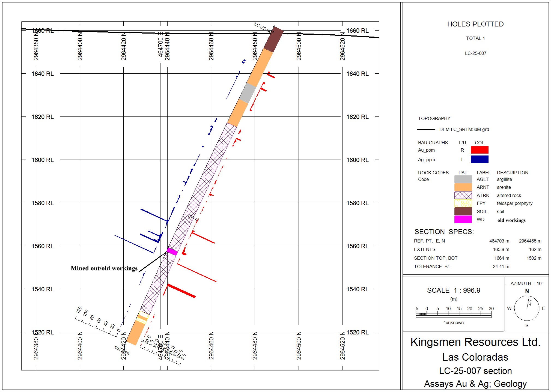Click the DEM LC_SRTM30M.grd topography line sample
The height and width of the screenshot is (392, 551).
[426, 129]
